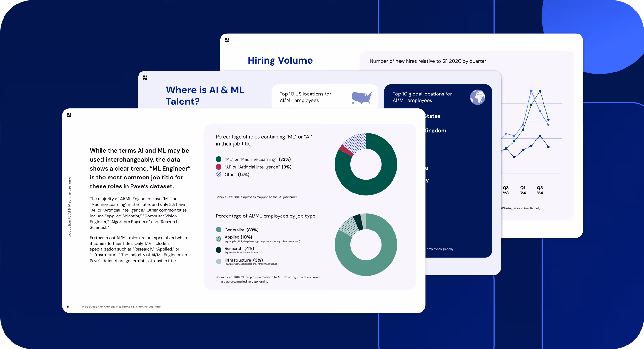
Task: Click the striped Other legend swatch
Action: (219, 175)
